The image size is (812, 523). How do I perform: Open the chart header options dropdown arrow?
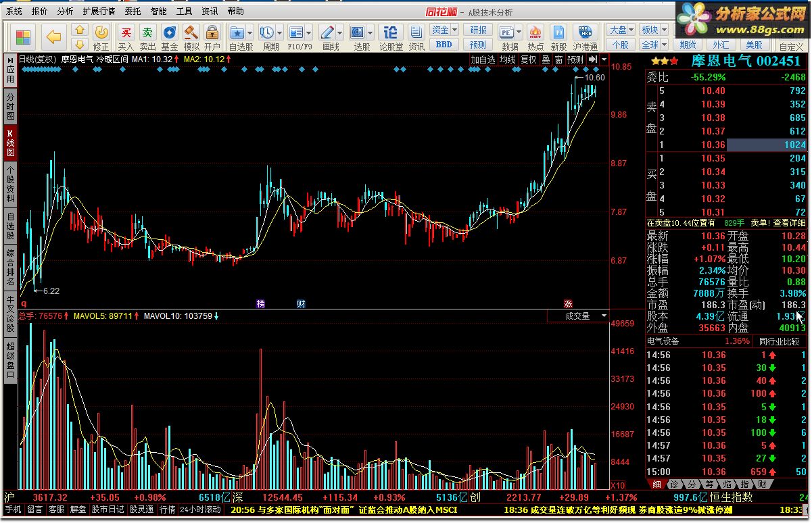point(603,59)
